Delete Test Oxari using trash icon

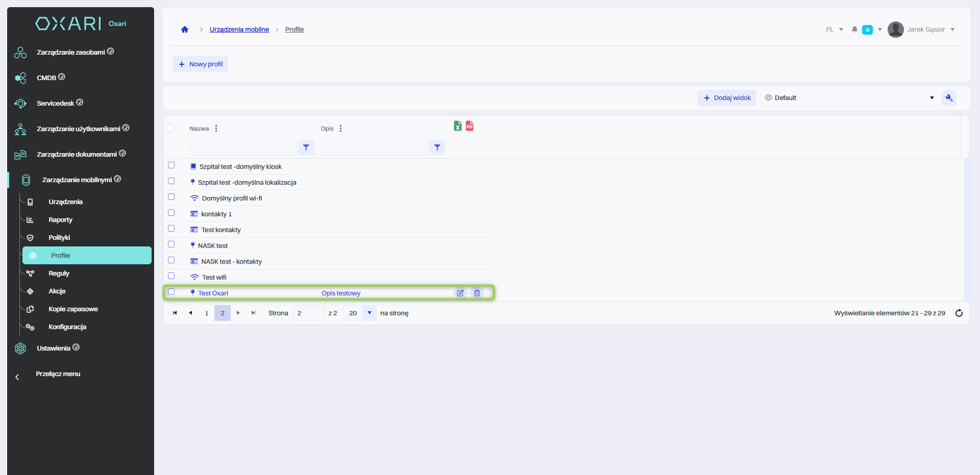pos(477,293)
